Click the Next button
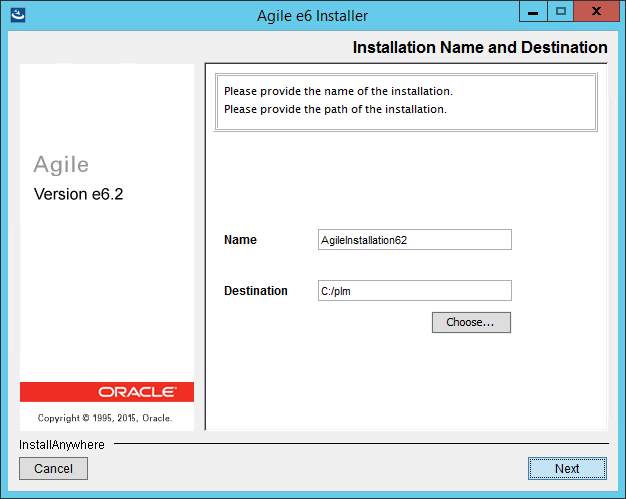626x499 pixels. pyautogui.click(x=567, y=468)
